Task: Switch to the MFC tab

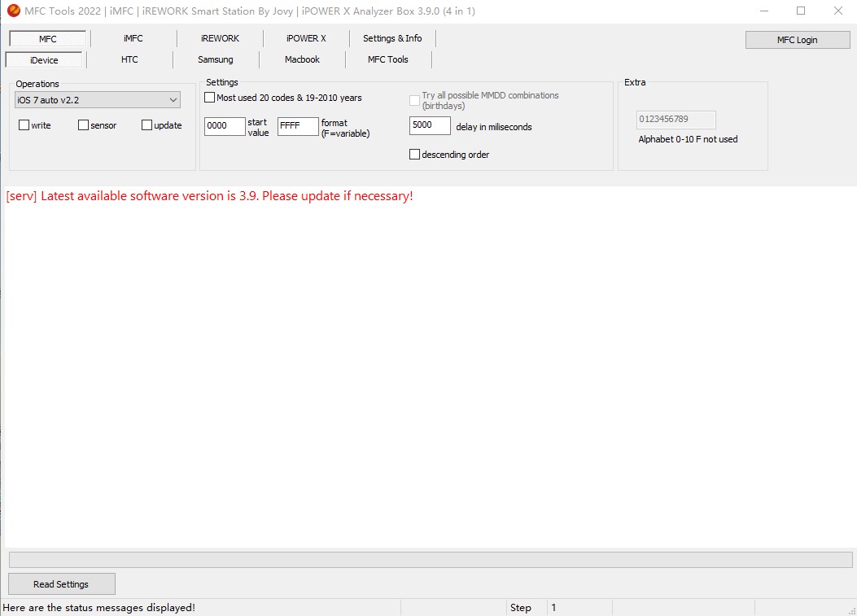Action: [47, 39]
